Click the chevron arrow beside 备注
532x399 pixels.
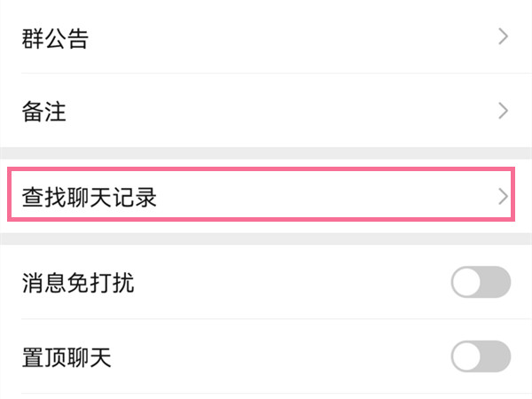[503, 112]
